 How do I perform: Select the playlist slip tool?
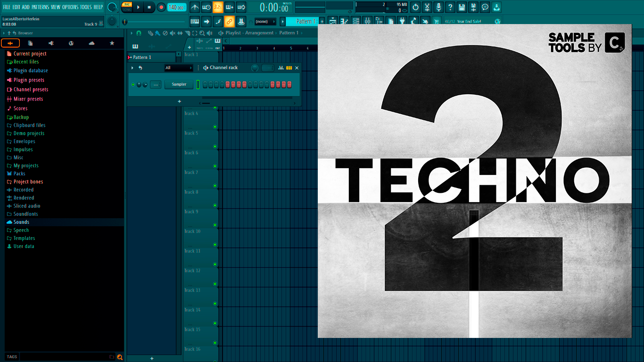[x=180, y=33]
